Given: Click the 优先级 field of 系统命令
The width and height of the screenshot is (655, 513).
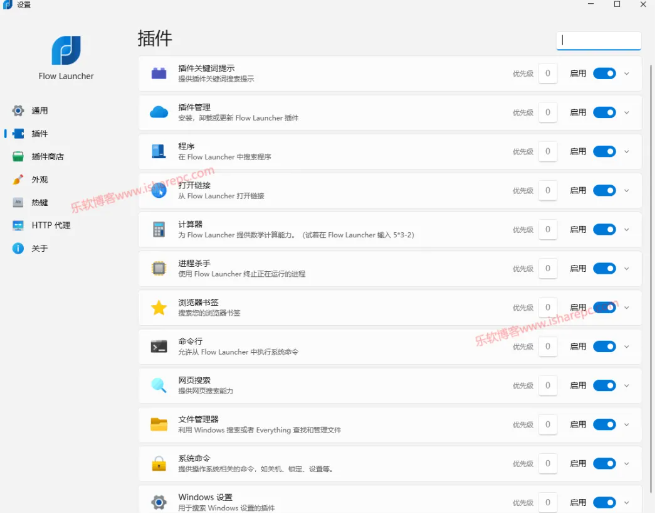Looking at the screenshot, I should click(548, 463).
